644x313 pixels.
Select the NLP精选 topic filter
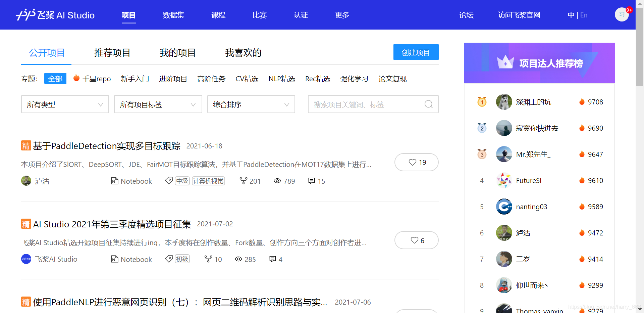click(282, 79)
